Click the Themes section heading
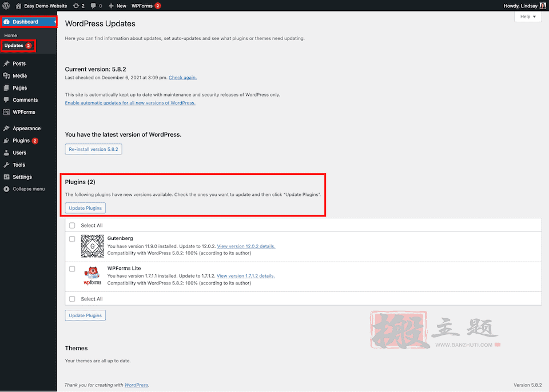Screen dimensions: 549x392 pos(76,348)
